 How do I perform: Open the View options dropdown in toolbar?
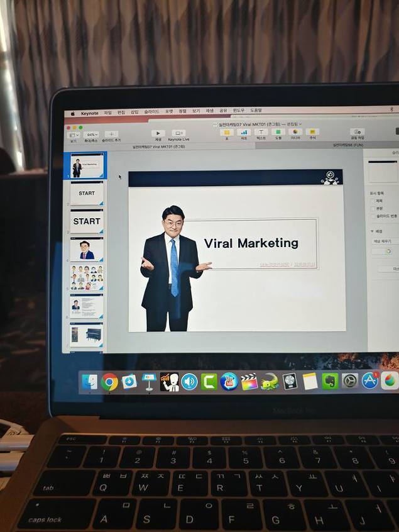point(74,135)
